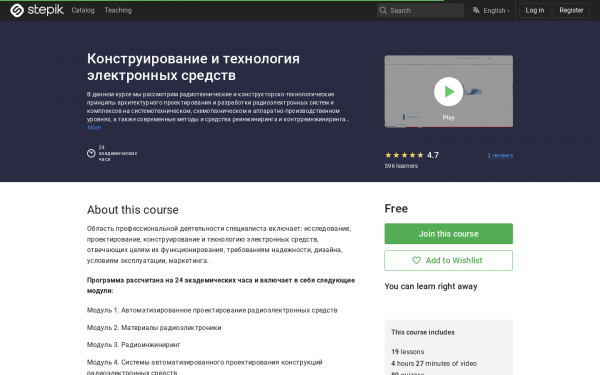Focus the Search input field
The image size is (600, 375).
pos(421,10)
